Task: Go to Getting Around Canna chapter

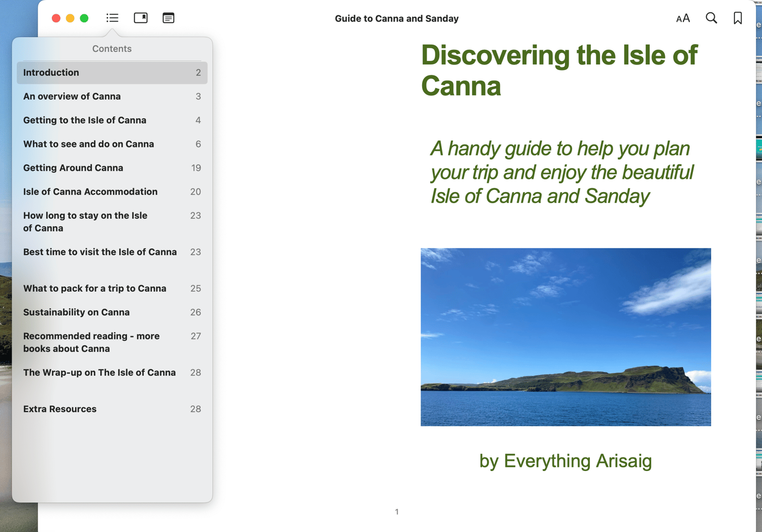Action: (112, 168)
